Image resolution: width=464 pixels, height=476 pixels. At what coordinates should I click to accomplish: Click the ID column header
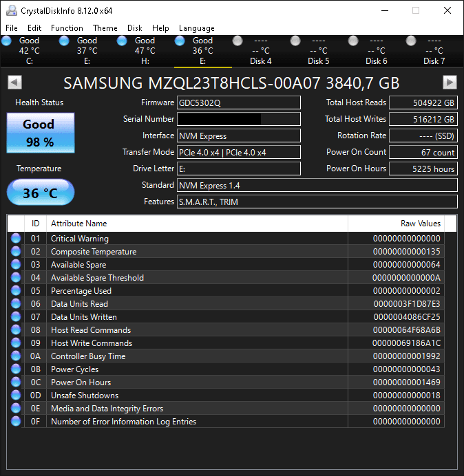click(35, 224)
